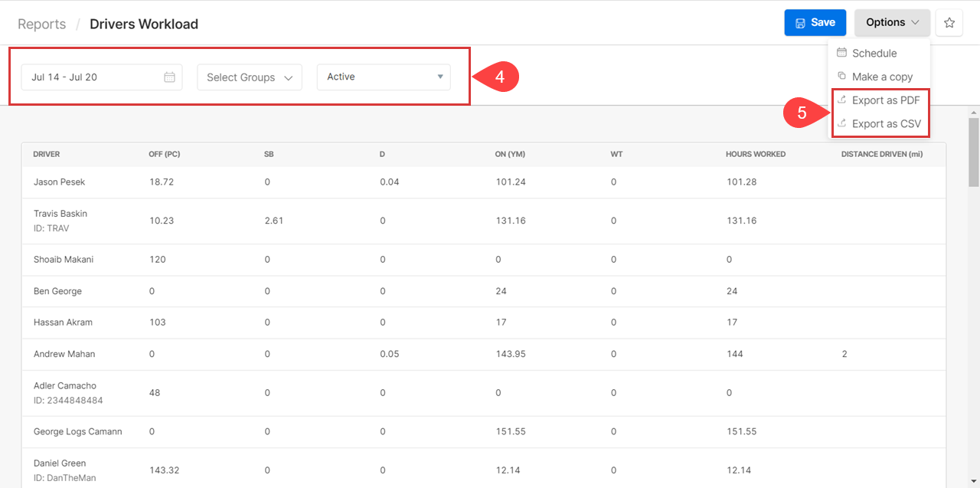Open the Active status dropdown

click(x=384, y=77)
